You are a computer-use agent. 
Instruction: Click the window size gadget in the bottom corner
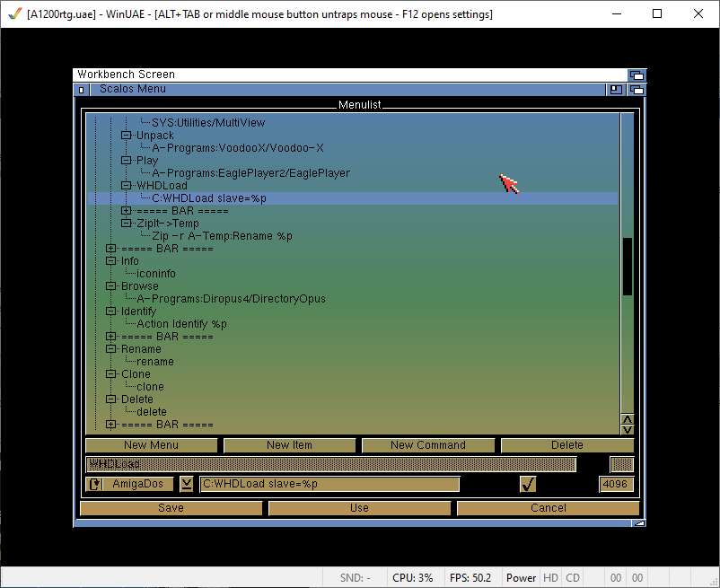pos(637,522)
